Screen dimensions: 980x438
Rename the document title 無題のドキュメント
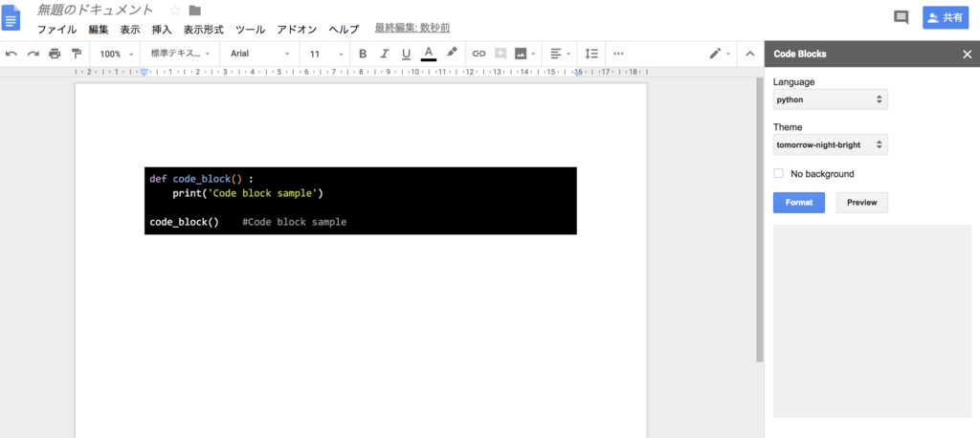pyautogui.click(x=95, y=10)
